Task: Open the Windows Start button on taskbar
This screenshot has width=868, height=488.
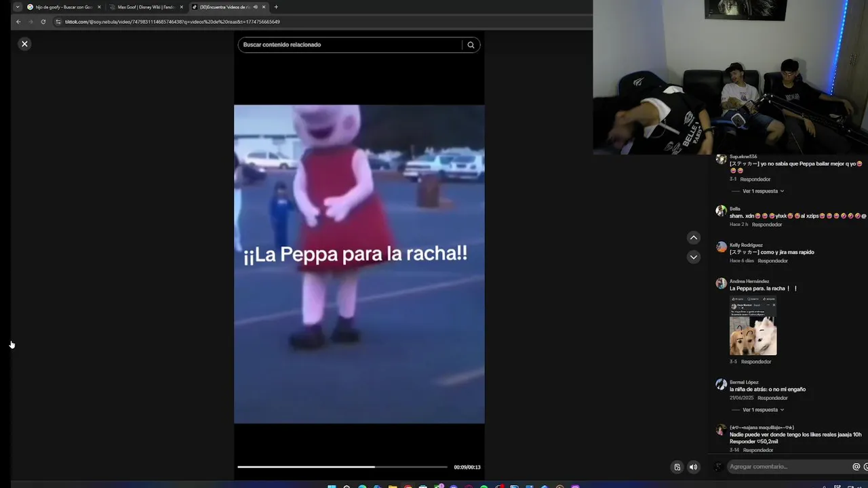Action: [332, 486]
